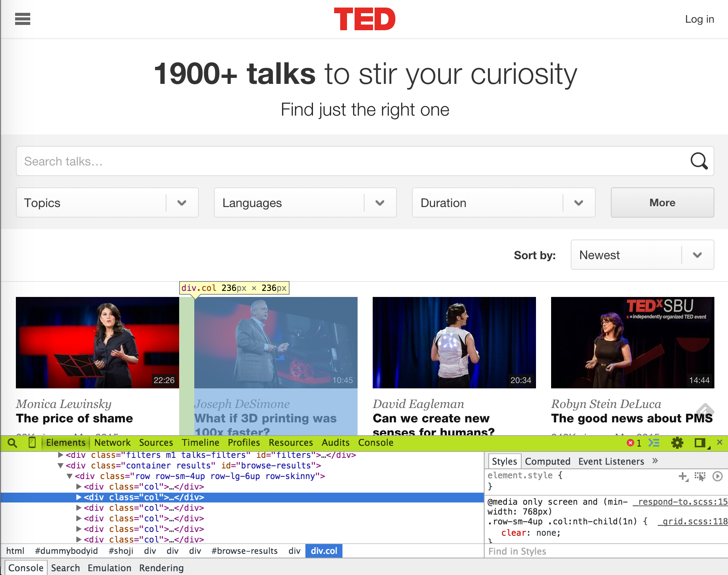Open the Languages dropdown
728x575 pixels.
tap(305, 202)
